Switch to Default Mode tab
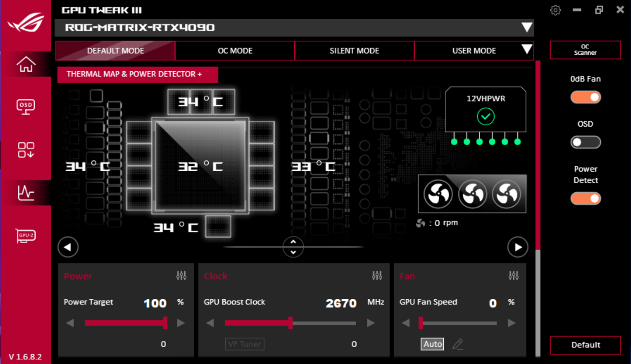631x364 pixels. [115, 51]
